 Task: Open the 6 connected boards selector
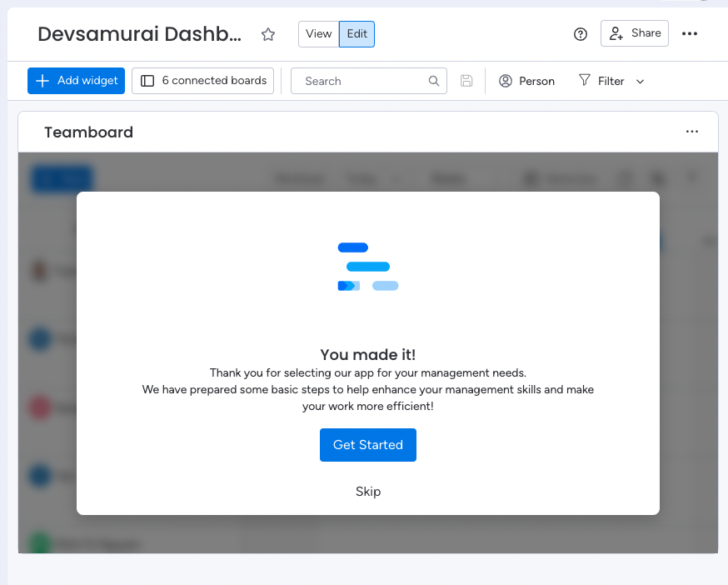[x=203, y=81]
